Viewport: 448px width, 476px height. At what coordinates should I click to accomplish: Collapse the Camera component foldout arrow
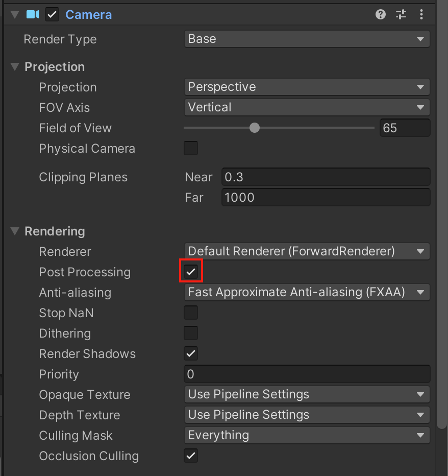click(x=14, y=14)
